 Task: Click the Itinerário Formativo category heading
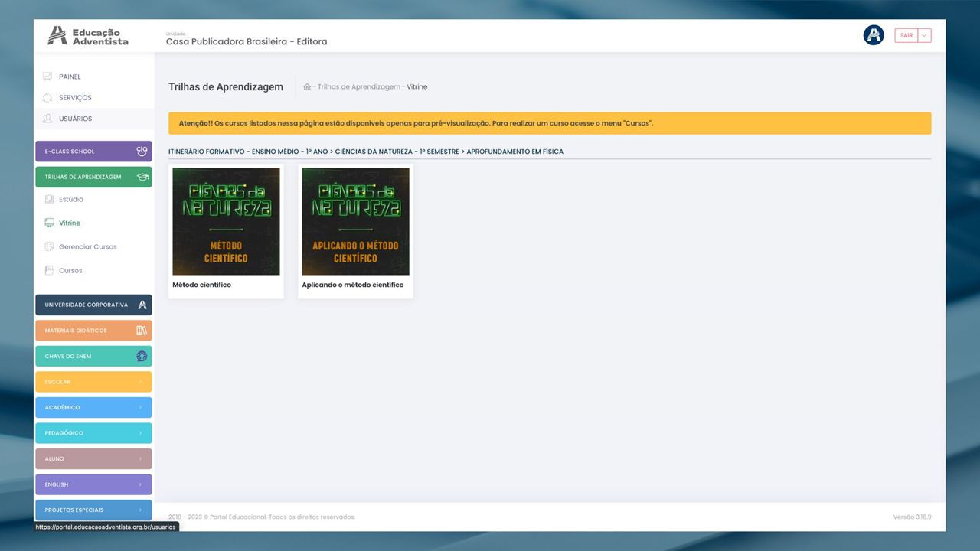point(366,152)
